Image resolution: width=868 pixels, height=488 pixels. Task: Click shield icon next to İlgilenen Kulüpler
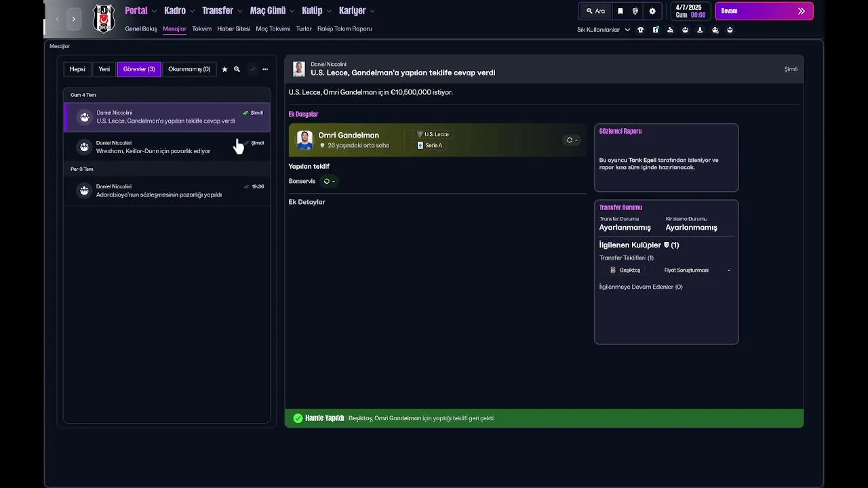click(667, 245)
